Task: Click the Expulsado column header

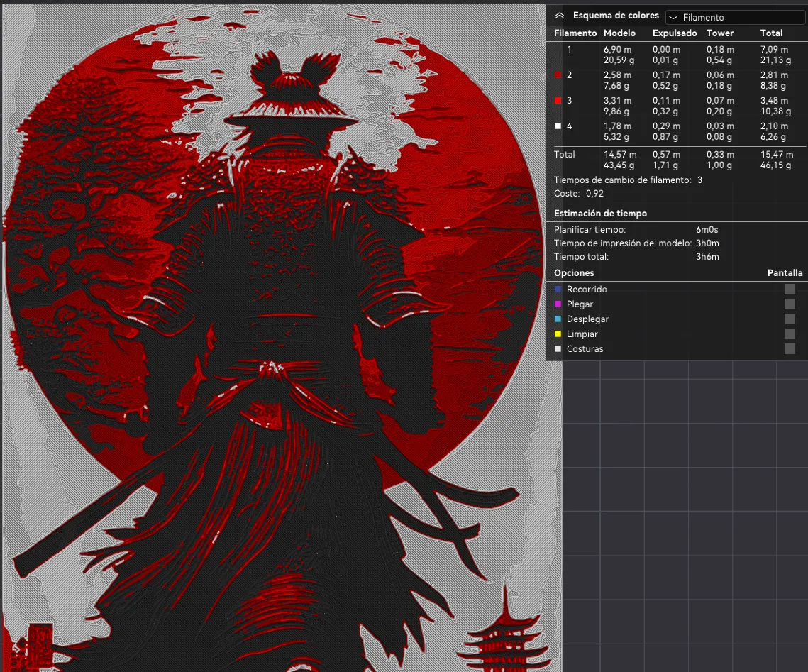Action: [x=675, y=33]
